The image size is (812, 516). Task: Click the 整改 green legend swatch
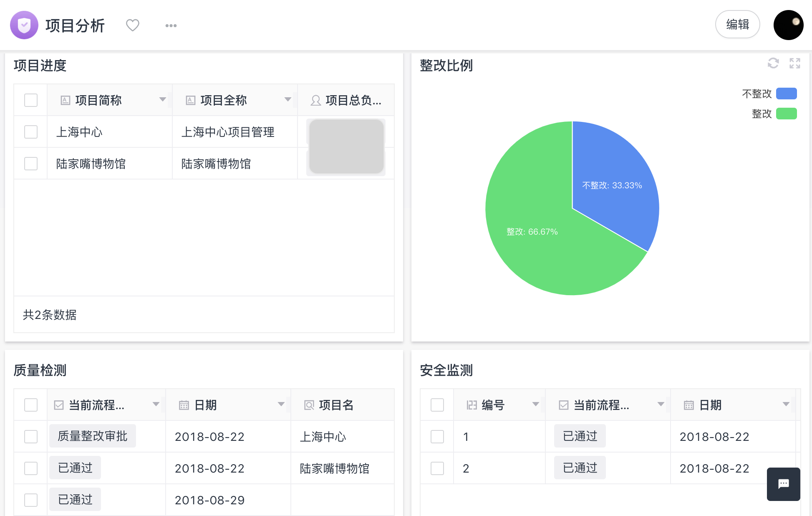(787, 114)
